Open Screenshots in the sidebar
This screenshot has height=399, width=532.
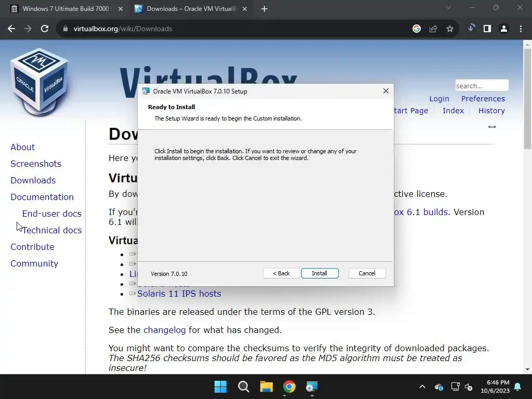[36, 164]
